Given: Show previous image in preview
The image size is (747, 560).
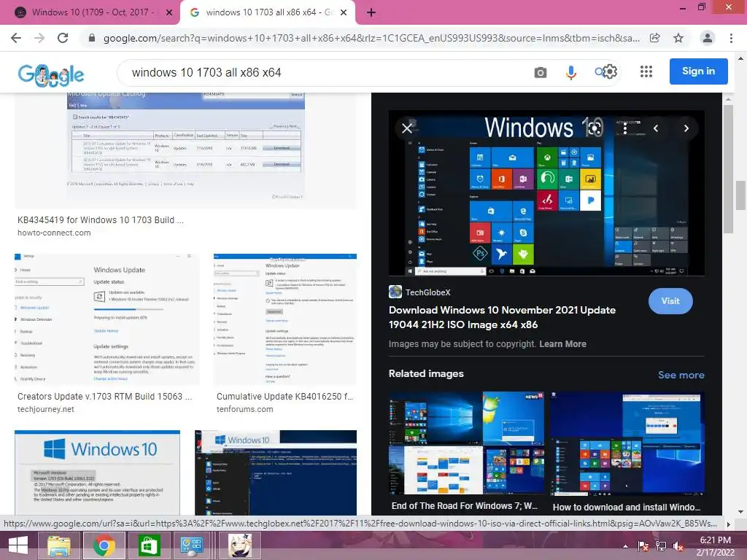Looking at the screenshot, I should tap(656, 128).
